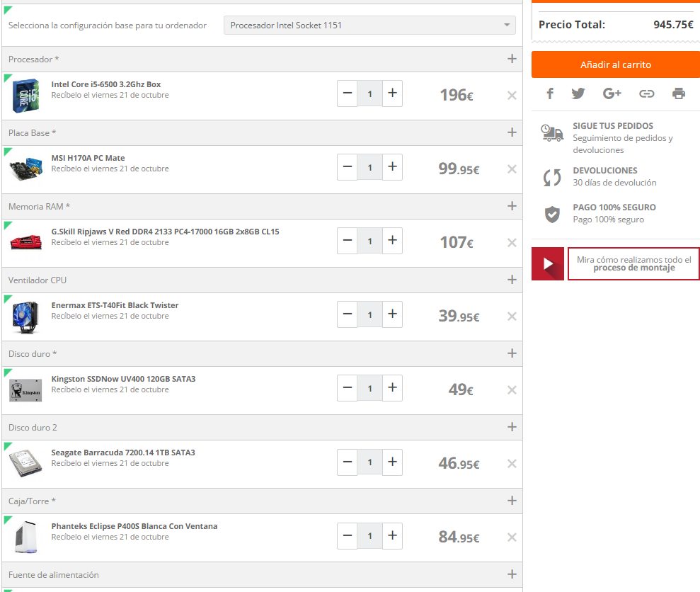Expand the Ventilador CPU section
The width and height of the screenshot is (700, 592).
[512, 280]
